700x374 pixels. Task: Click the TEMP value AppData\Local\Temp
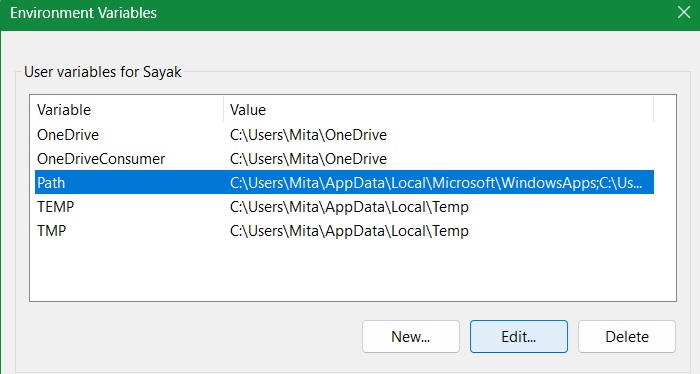pyautogui.click(x=397, y=207)
